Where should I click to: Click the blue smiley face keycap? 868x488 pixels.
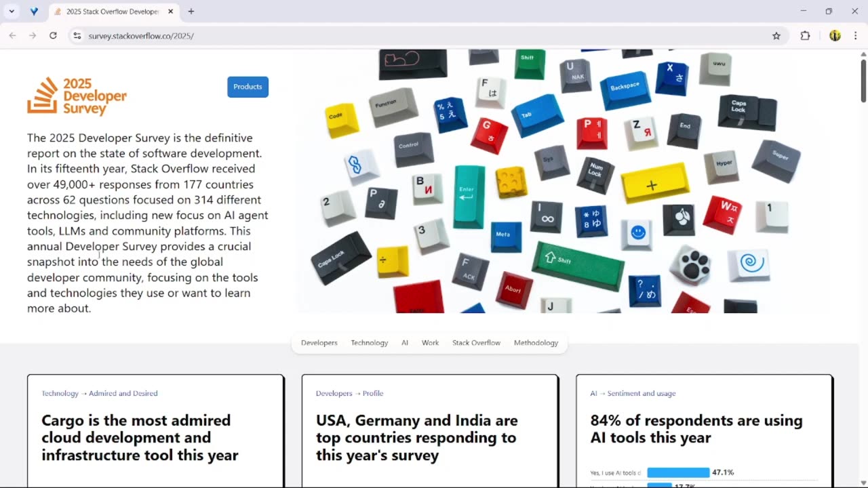tap(637, 235)
